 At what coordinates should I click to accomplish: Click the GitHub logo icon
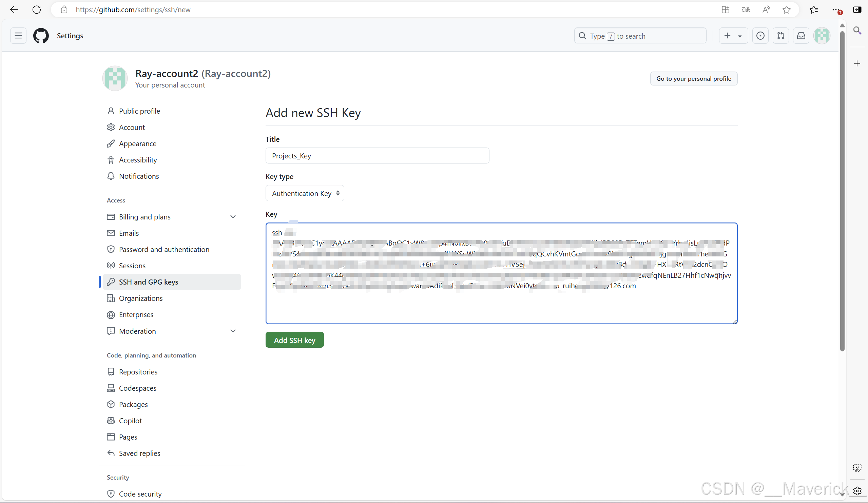[x=41, y=36]
